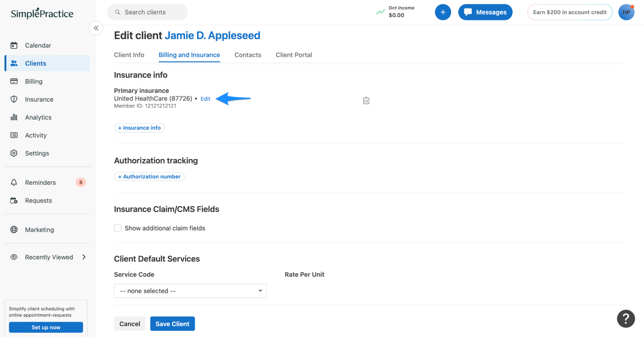
Task: Open Marketing with the globe icon
Action: 39,230
